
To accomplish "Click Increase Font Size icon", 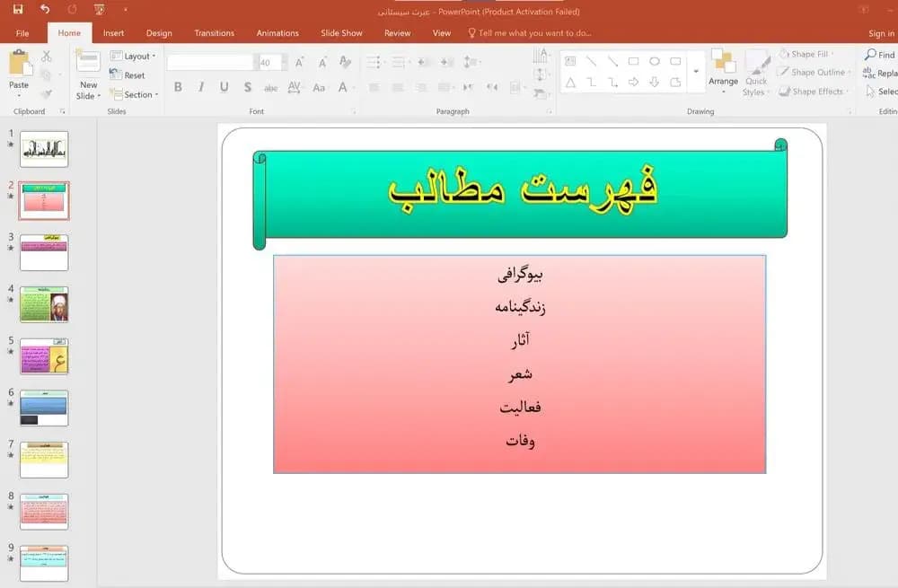I will click(300, 63).
